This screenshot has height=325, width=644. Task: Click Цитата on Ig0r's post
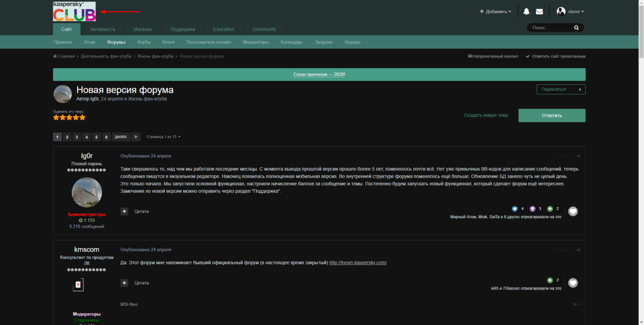142,212
